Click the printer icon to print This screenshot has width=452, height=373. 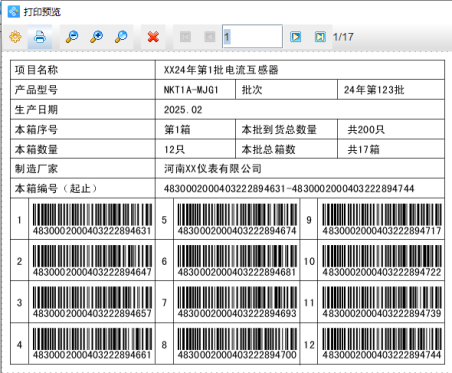point(40,37)
